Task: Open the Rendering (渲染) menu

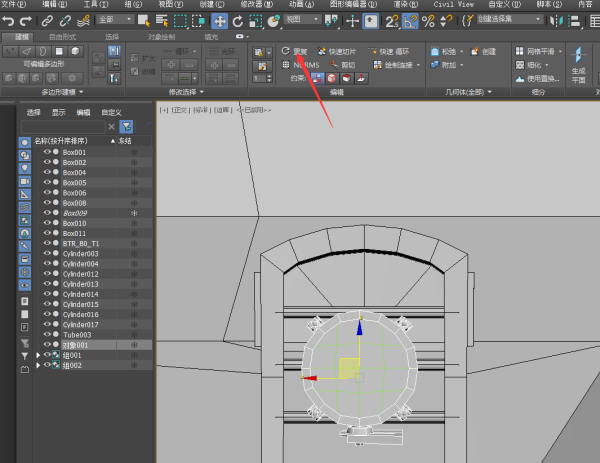Action: tap(405, 4)
